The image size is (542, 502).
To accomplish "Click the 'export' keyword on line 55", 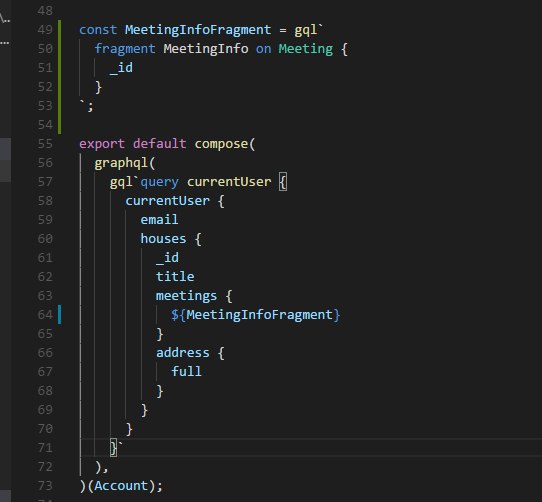I will [x=102, y=144].
